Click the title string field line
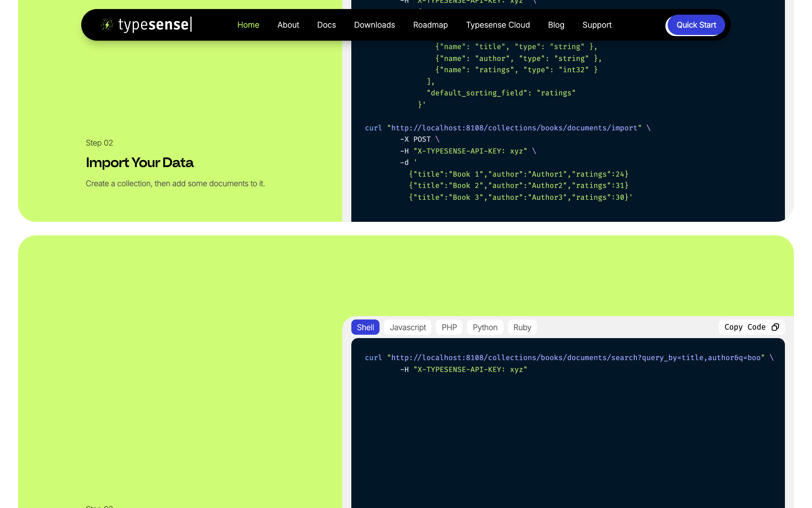The width and height of the screenshot is (812, 508). click(x=517, y=47)
